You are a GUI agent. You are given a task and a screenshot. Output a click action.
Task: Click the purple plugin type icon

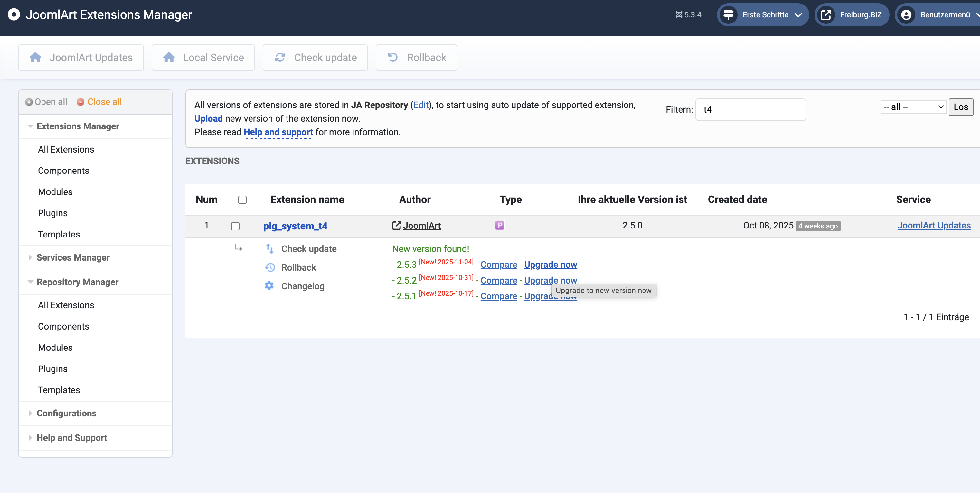(x=499, y=225)
